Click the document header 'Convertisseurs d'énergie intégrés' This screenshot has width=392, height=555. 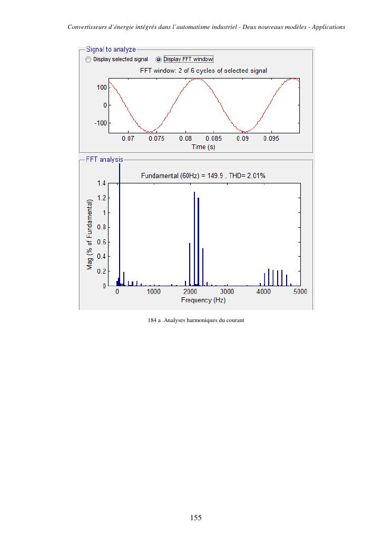(207, 27)
